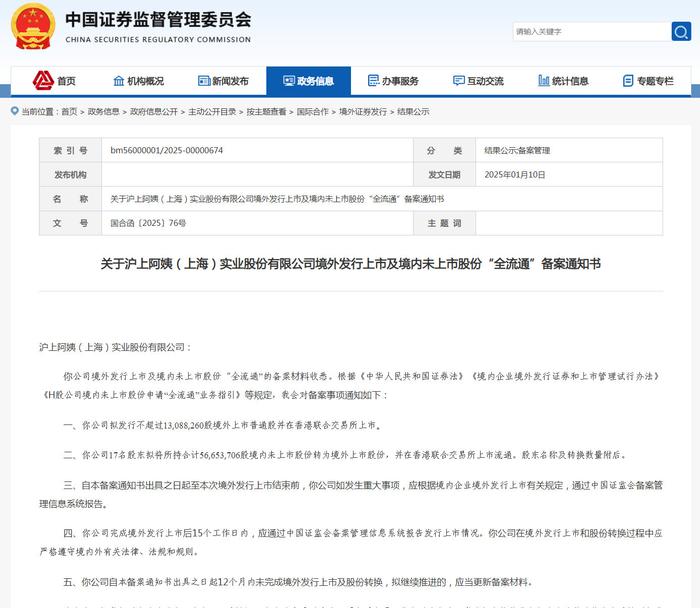Click paragraph five mentioning 12个月
Image resolution: width=700 pixels, height=608 pixels.
(x=298, y=582)
